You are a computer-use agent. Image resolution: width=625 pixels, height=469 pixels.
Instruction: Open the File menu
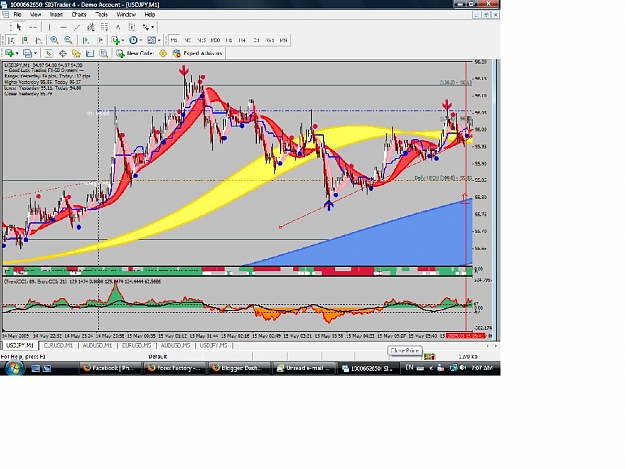17,14
